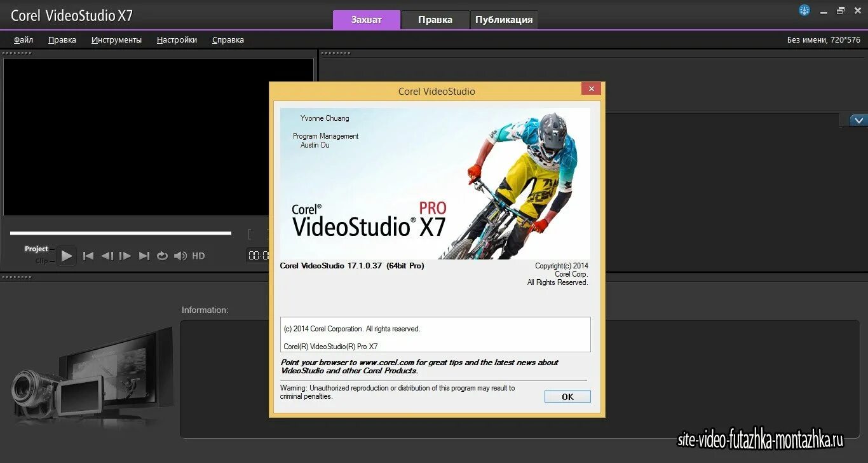Image resolution: width=868 pixels, height=463 pixels.
Task: Open the Файл menu
Action: click(x=24, y=39)
